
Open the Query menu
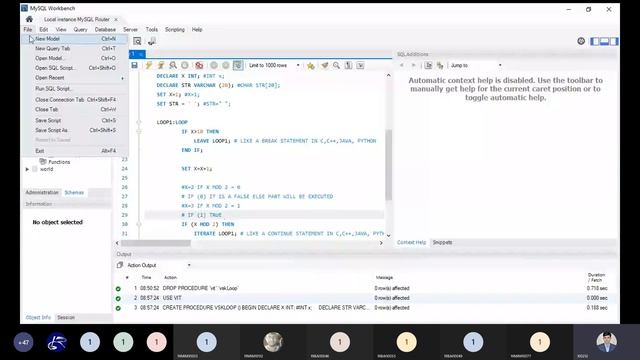(x=80, y=29)
